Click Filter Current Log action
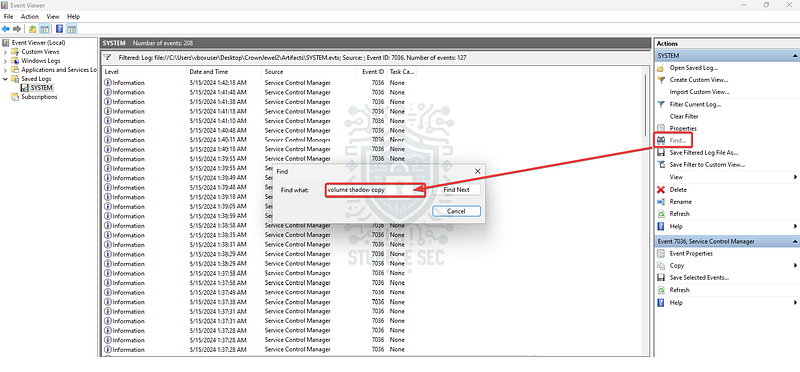The width and height of the screenshot is (800, 372). coord(695,105)
